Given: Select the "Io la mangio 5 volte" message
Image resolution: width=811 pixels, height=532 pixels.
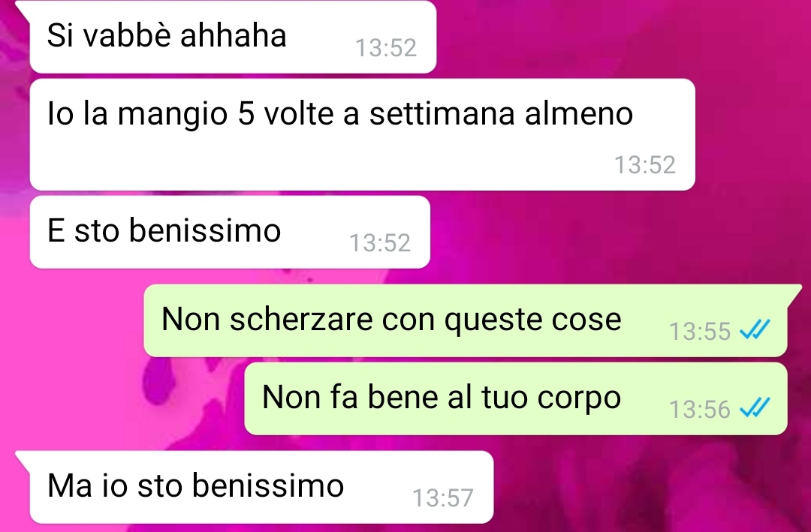Looking at the screenshot, I should (362, 134).
